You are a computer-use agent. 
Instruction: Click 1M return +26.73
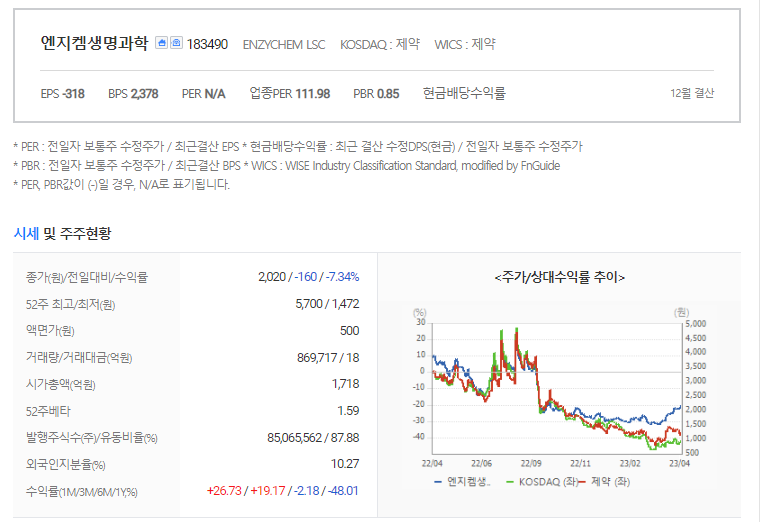tap(224, 490)
